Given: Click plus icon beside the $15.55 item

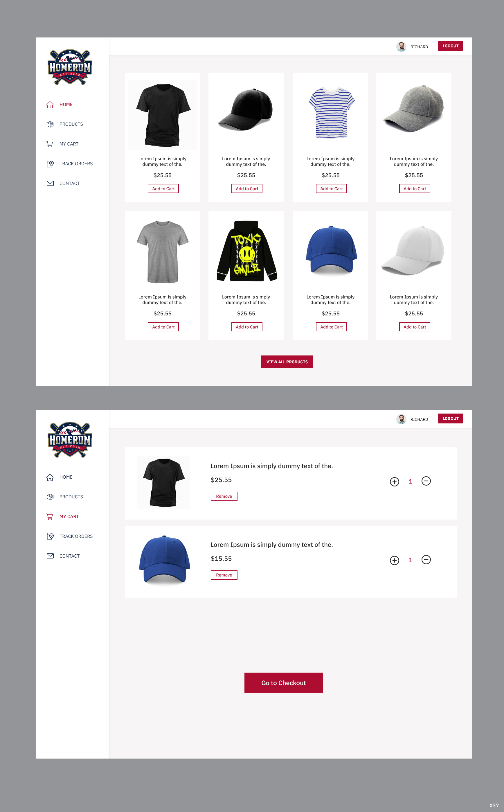Looking at the screenshot, I should [394, 560].
